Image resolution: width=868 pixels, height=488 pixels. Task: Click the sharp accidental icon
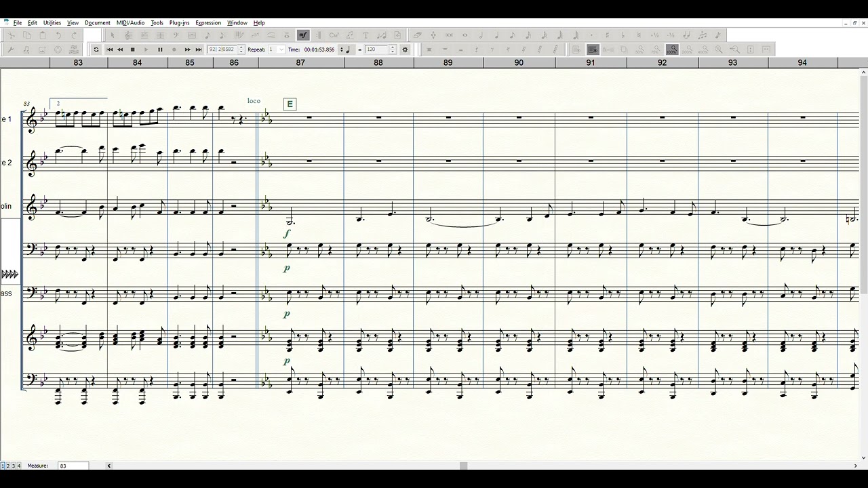point(607,35)
